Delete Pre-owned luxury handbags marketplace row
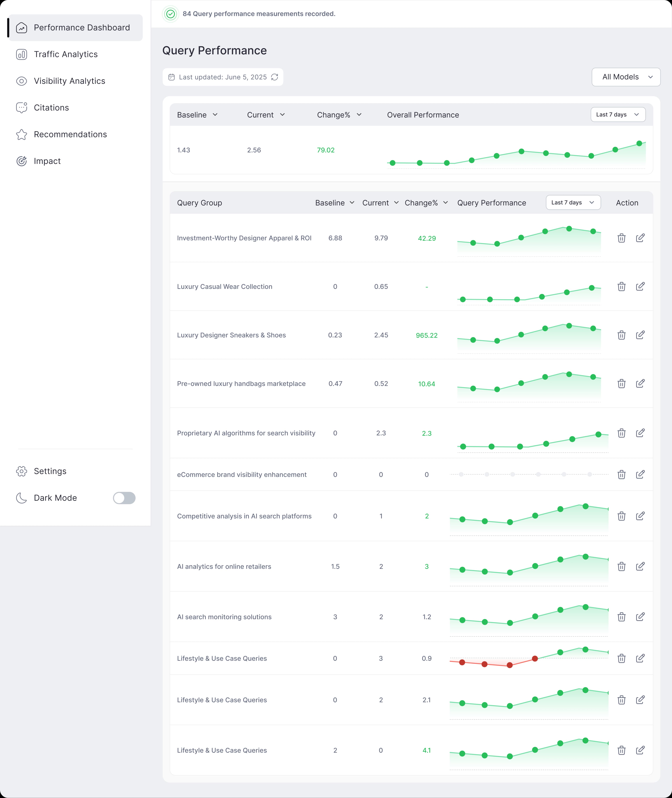 pyautogui.click(x=621, y=384)
